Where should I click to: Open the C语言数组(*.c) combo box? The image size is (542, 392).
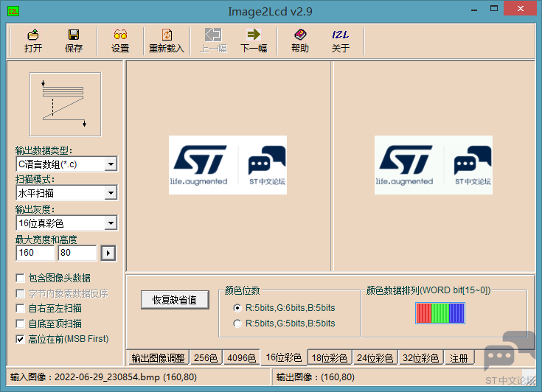point(66,164)
